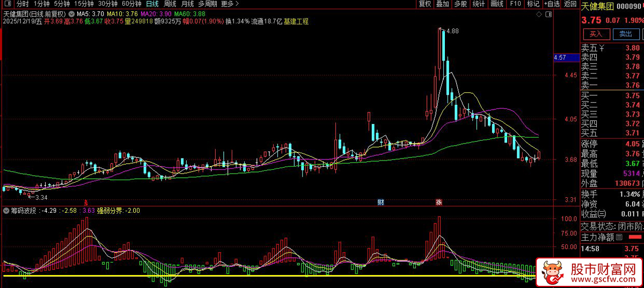
Task: Open the 统计 statistics tool
Action: (x=479, y=4)
